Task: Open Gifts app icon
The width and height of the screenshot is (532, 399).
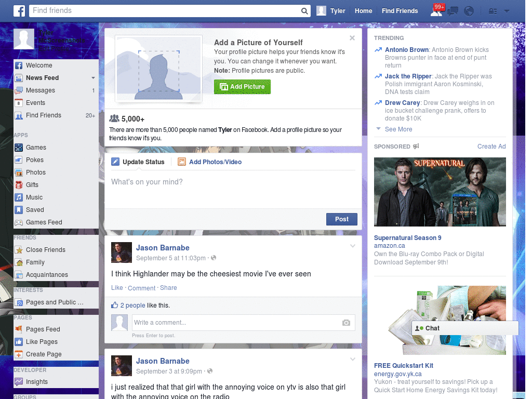Action: tap(19, 185)
